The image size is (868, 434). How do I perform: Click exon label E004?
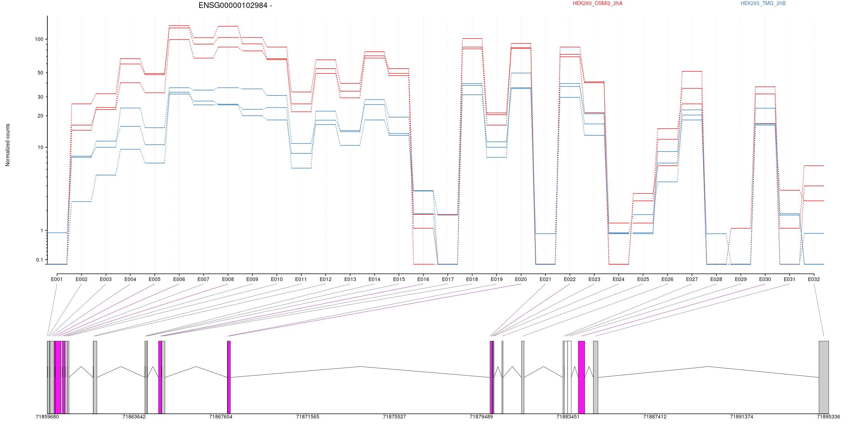[x=130, y=279]
